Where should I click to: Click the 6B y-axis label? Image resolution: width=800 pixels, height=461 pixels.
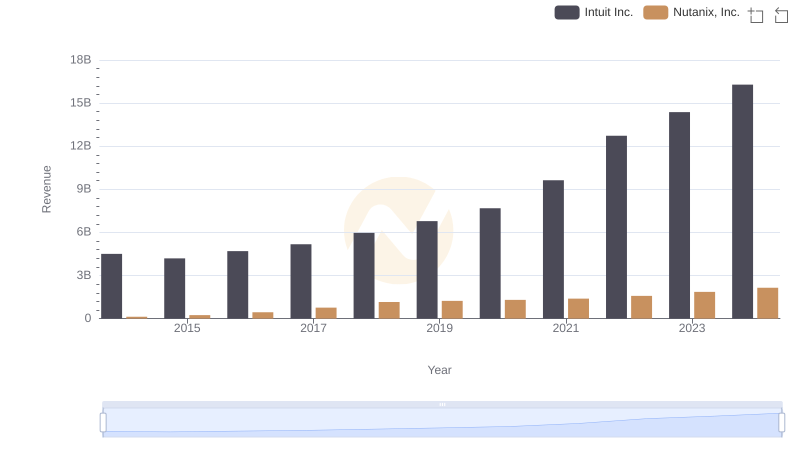point(84,232)
